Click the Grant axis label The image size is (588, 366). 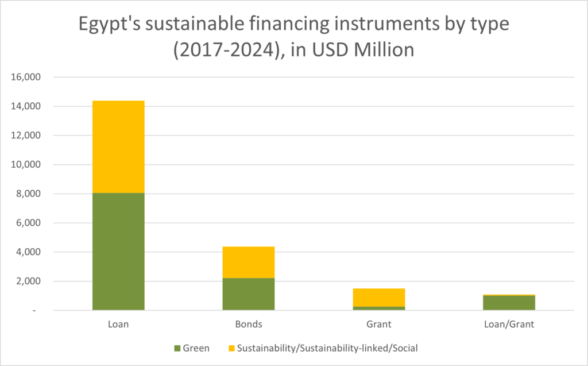[x=379, y=324]
